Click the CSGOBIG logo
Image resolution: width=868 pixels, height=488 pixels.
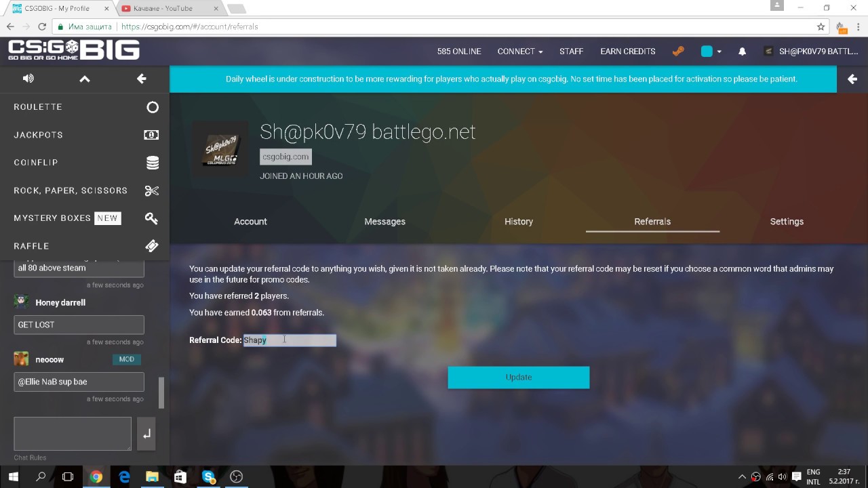point(74,51)
